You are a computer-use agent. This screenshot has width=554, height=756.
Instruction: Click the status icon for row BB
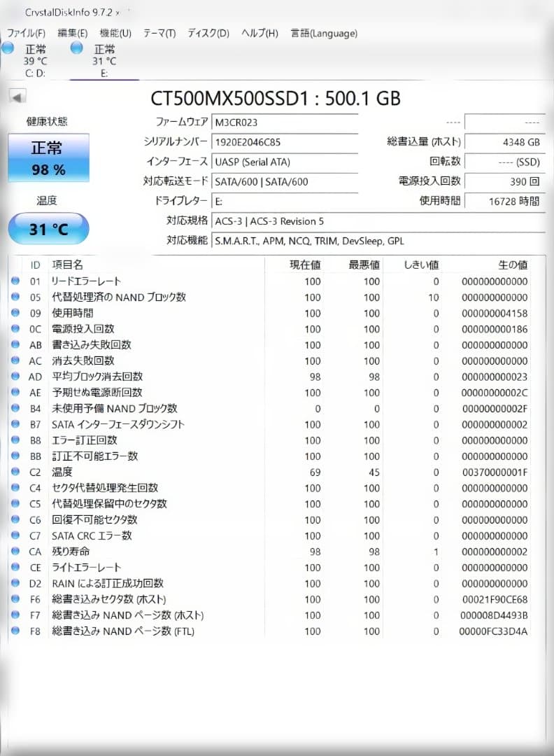coord(15,456)
